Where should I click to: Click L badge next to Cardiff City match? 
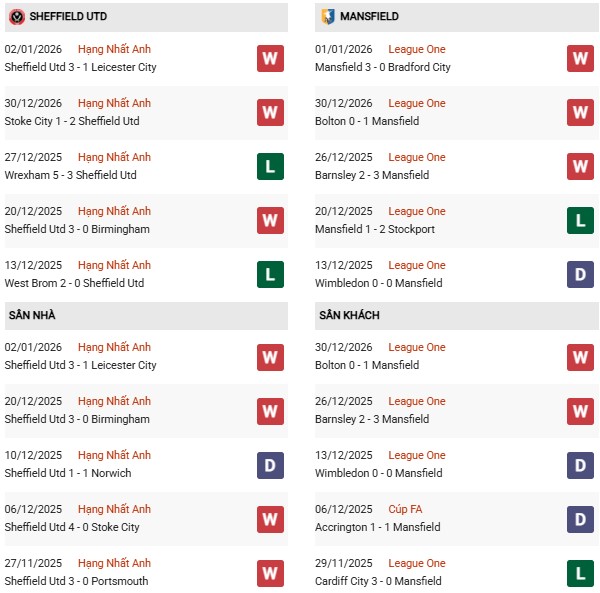click(x=580, y=572)
